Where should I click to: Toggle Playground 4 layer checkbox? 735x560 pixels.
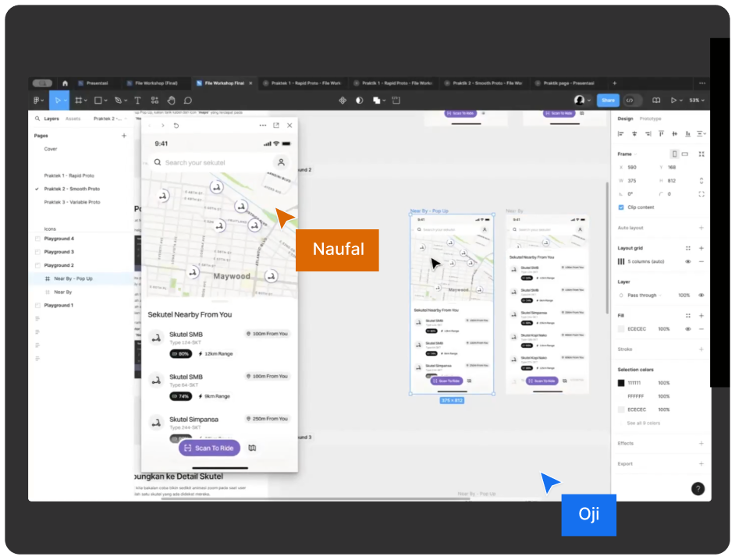37,239
